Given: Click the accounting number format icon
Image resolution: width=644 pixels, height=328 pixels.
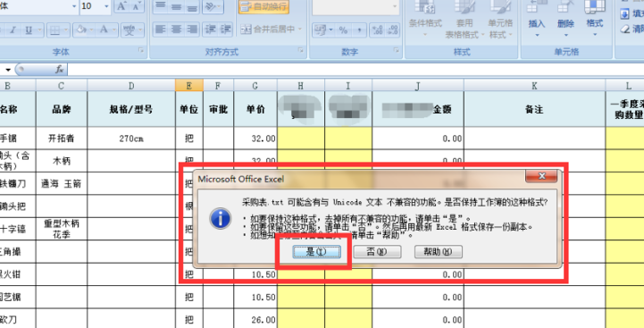Looking at the screenshot, I should click(321, 29).
